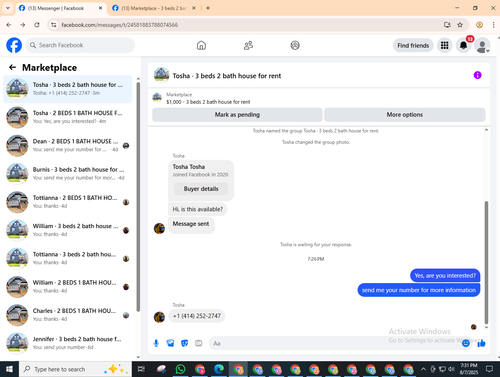Open Tosha 3 beds 2 bath conversation
The height and width of the screenshot is (377, 500).
tap(68, 89)
